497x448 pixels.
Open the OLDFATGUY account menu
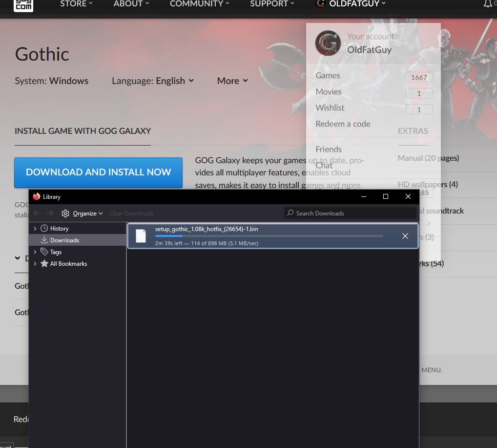click(351, 4)
